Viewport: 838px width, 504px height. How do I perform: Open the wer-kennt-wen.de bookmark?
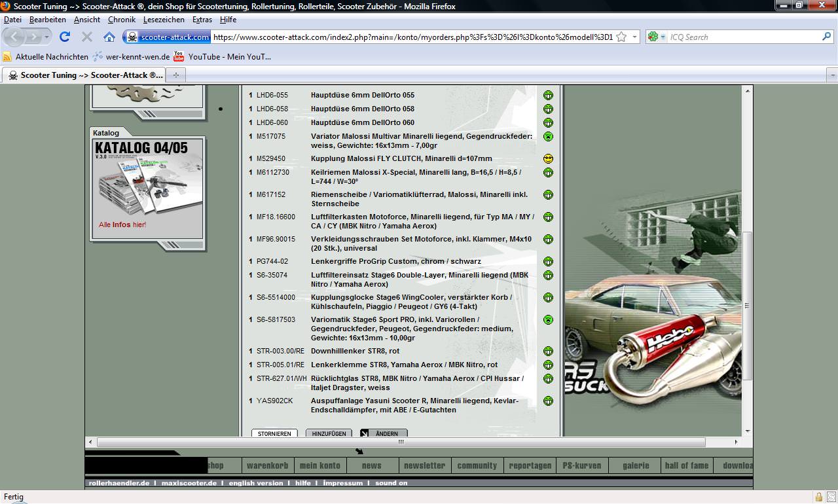(132, 57)
